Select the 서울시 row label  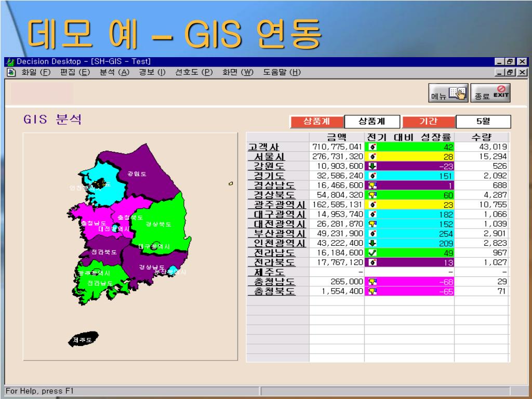point(270,156)
